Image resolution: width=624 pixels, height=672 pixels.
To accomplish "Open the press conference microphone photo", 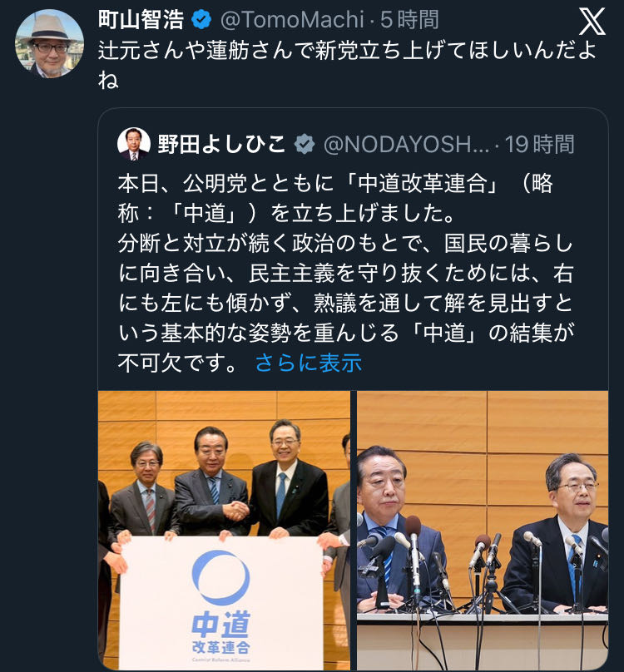I will 483,530.
